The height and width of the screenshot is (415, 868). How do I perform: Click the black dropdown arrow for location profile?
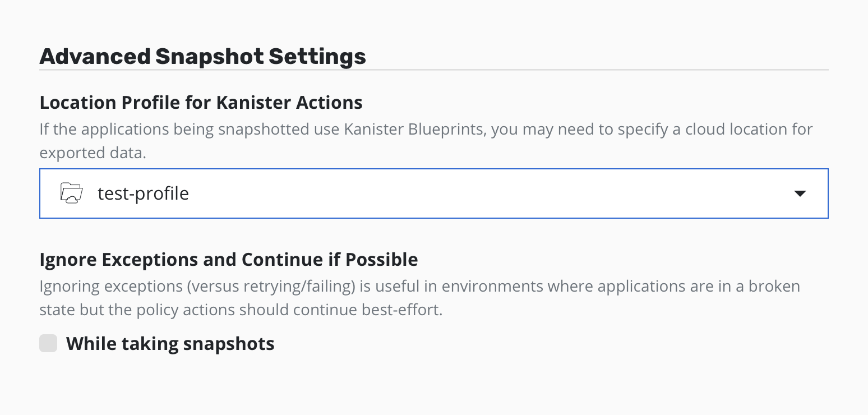pyautogui.click(x=800, y=193)
